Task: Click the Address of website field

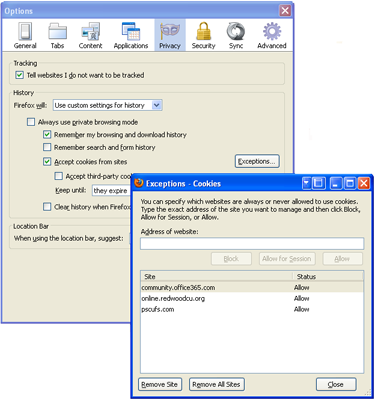Action: 252,244
